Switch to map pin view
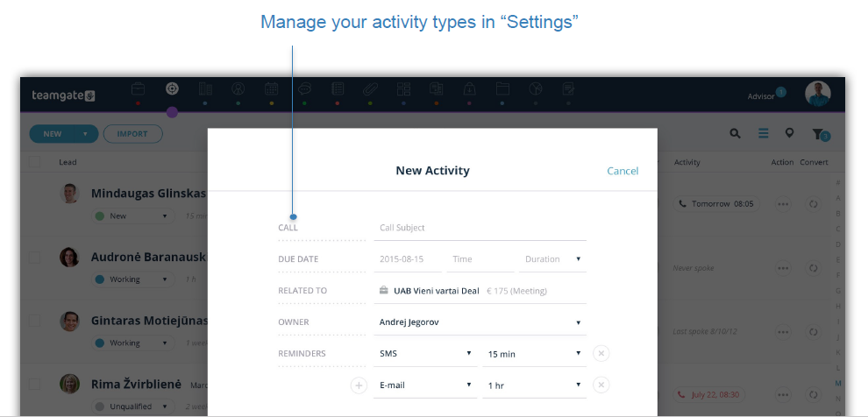This screenshot has height=417, width=868. point(789,133)
